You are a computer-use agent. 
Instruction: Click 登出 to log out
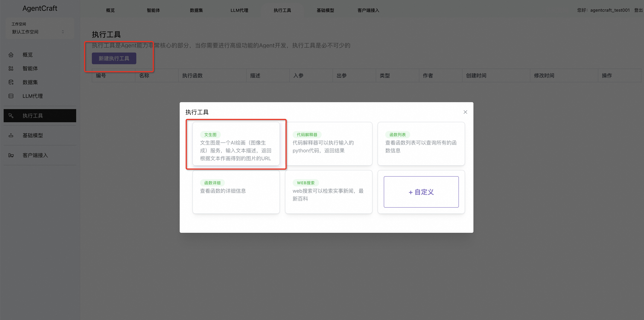tap(638, 10)
